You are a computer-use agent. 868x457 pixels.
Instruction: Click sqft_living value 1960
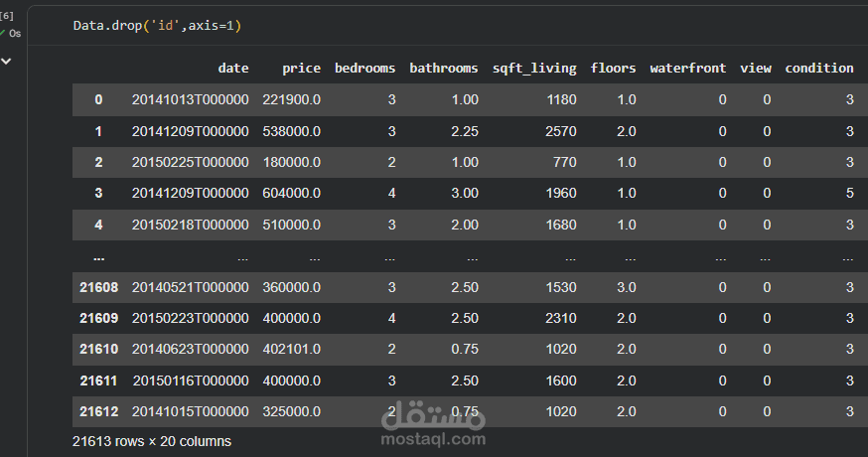click(x=561, y=194)
